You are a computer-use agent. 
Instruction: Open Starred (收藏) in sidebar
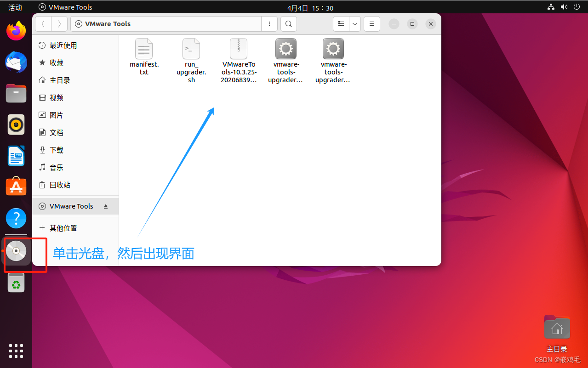click(x=75, y=63)
